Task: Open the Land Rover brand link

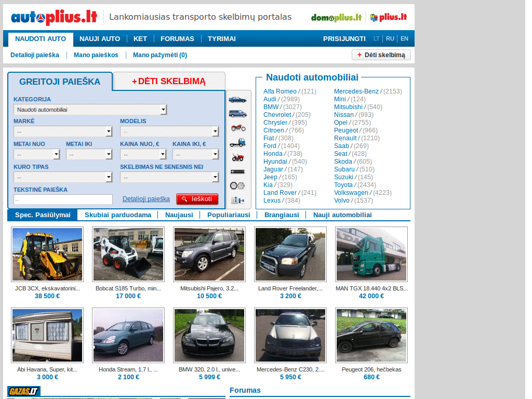Action: pos(280,193)
